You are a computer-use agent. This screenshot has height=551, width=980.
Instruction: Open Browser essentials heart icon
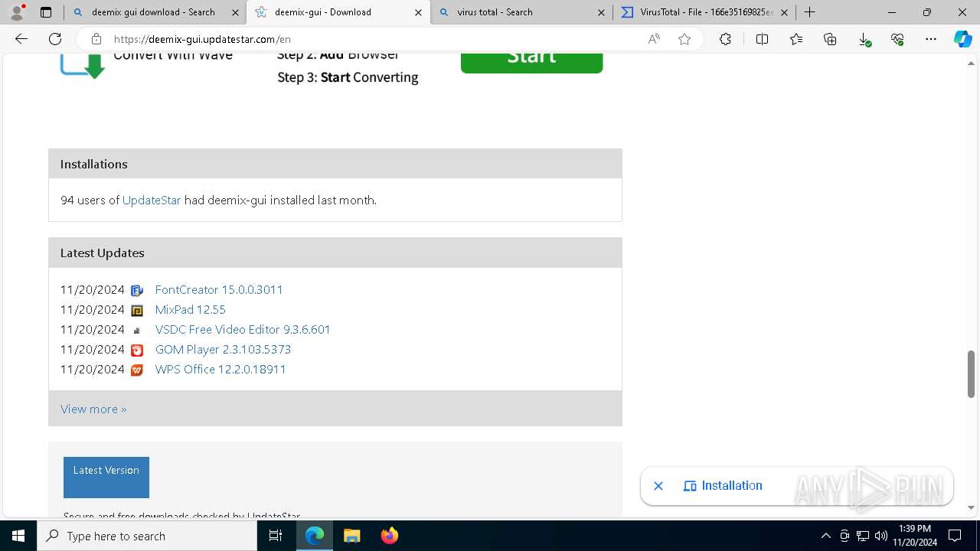coord(897,39)
